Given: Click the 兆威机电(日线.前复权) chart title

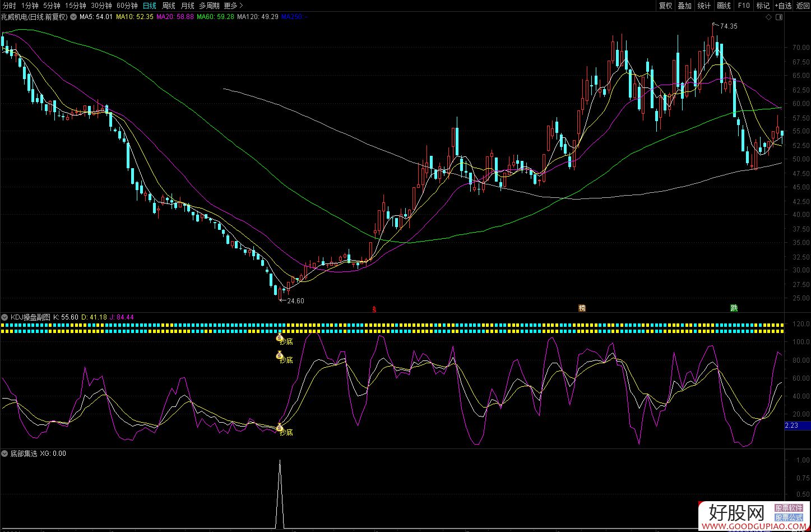Looking at the screenshot, I should pos(34,17).
